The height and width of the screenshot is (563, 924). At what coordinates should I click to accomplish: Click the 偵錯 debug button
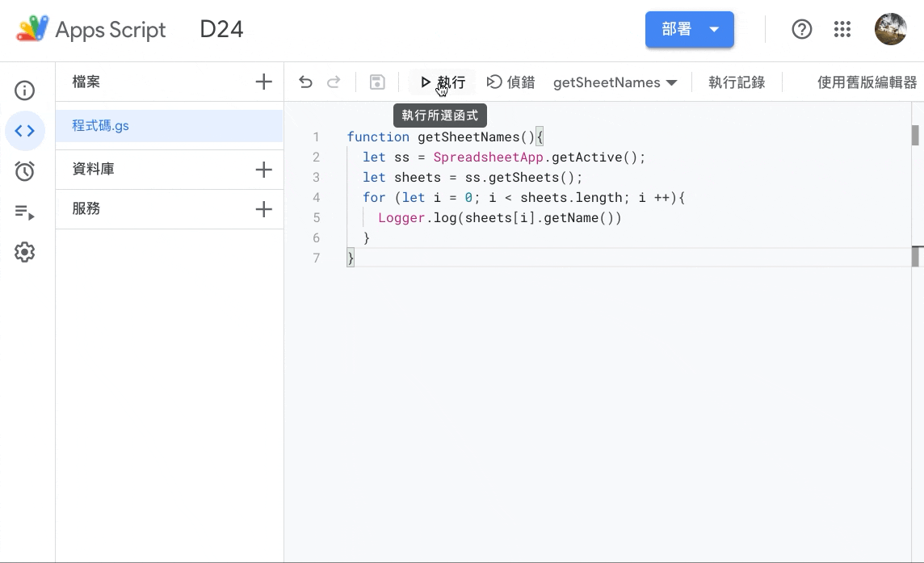click(x=510, y=82)
